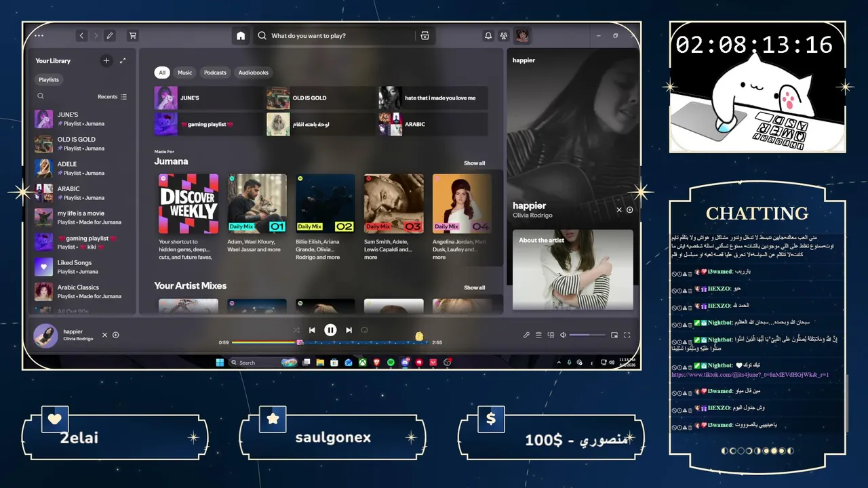The image size is (868, 488).
Task: Open the About the artist card
Action: (573, 270)
